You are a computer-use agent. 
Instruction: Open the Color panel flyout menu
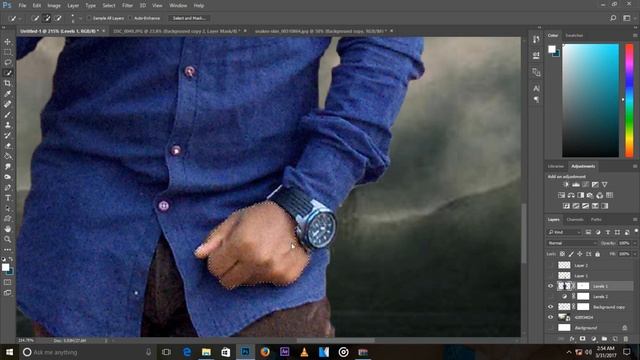[635, 36]
